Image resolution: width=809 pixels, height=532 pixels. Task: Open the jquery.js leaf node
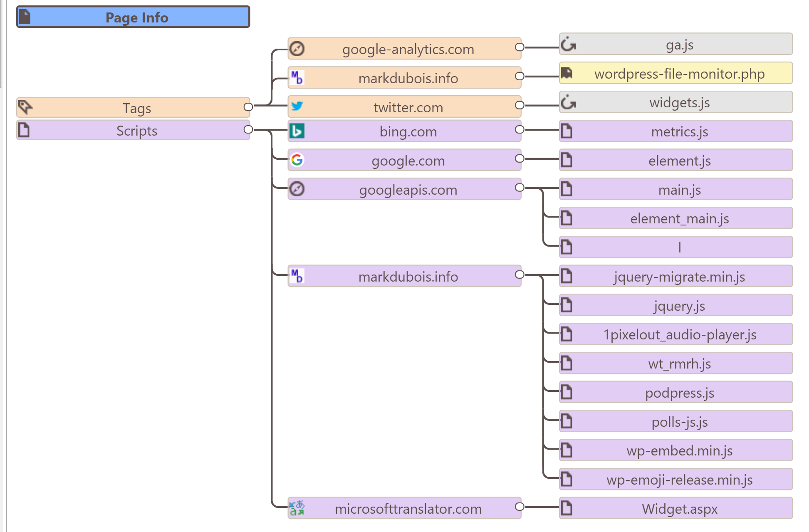(676, 305)
